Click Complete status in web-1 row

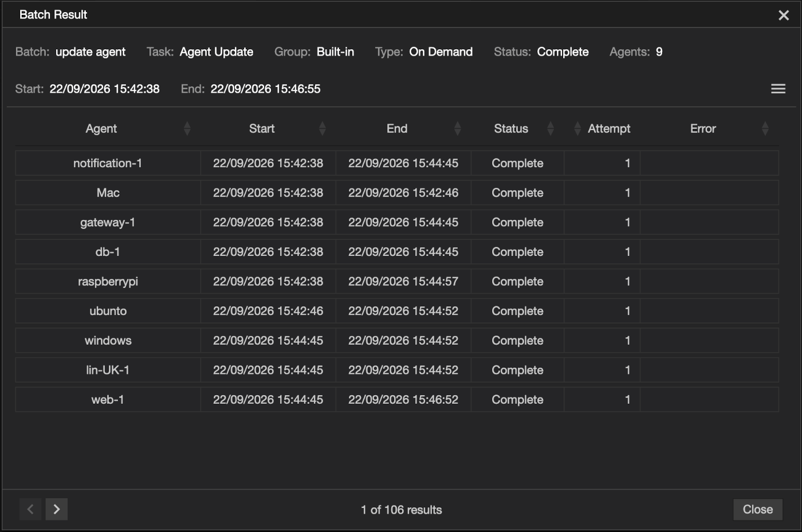point(517,400)
